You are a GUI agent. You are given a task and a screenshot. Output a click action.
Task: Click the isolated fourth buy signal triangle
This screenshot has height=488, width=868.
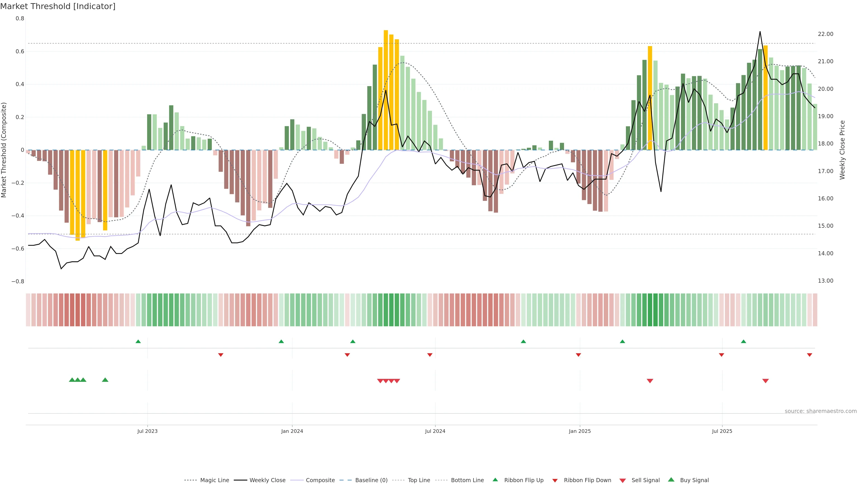click(105, 380)
